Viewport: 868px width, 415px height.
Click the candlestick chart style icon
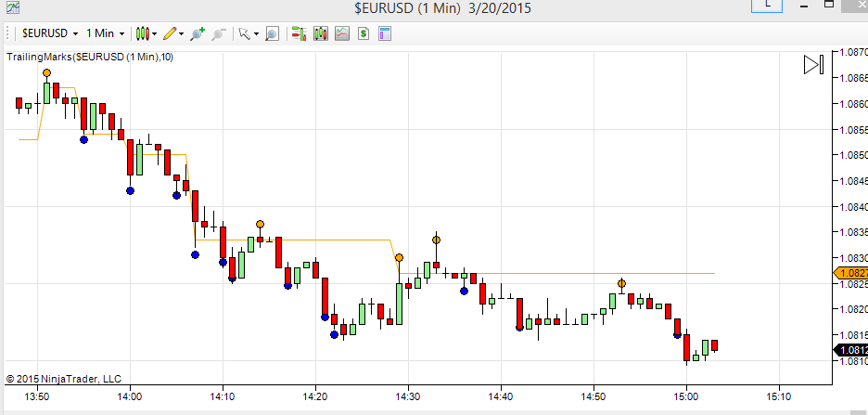(x=143, y=33)
